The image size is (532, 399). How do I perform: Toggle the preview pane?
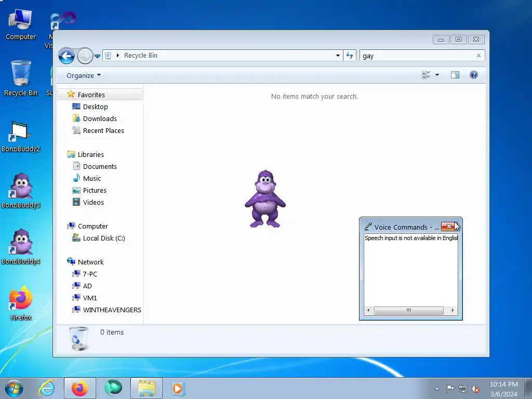(455, 75)
